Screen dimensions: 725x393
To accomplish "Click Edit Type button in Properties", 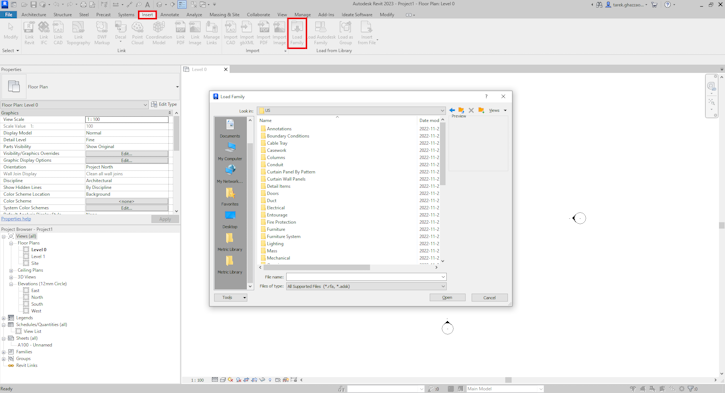I will tap(164, 104).
